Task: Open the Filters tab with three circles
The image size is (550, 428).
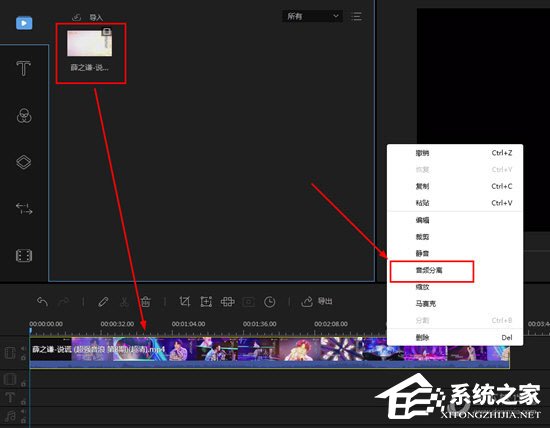Action: [x=24, y=115]
